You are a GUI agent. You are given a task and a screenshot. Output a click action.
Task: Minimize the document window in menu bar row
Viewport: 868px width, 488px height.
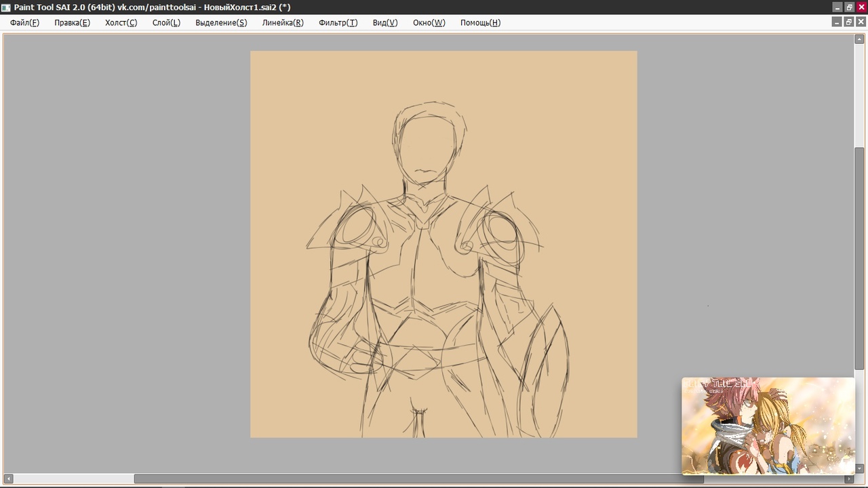[x=836, y=22]
